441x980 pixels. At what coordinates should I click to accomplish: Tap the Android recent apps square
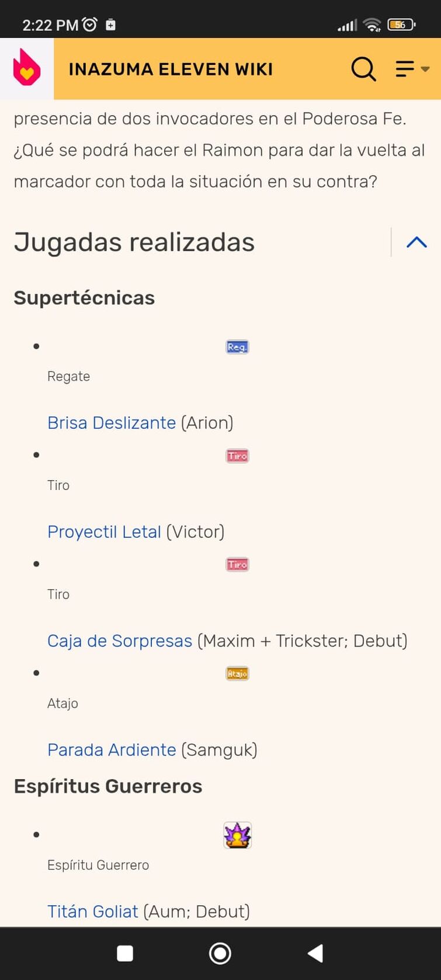pyautogui.click(x=125, y=953)
